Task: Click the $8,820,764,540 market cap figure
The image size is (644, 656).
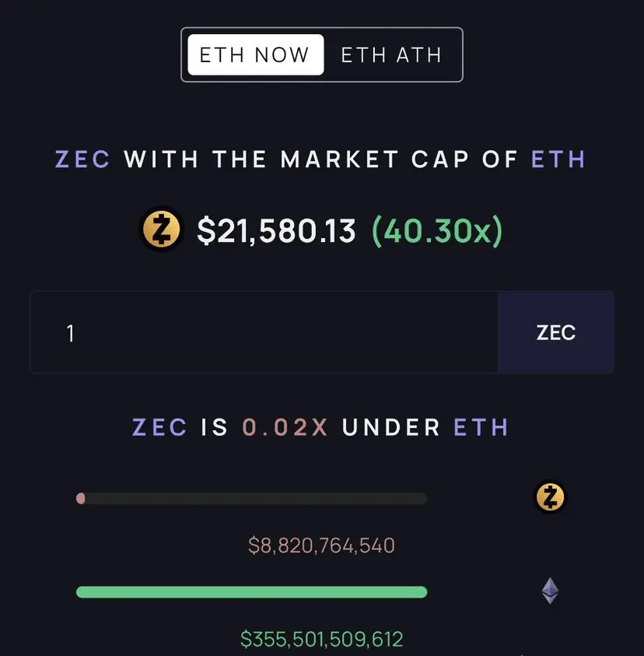Action: coord(321,545)
